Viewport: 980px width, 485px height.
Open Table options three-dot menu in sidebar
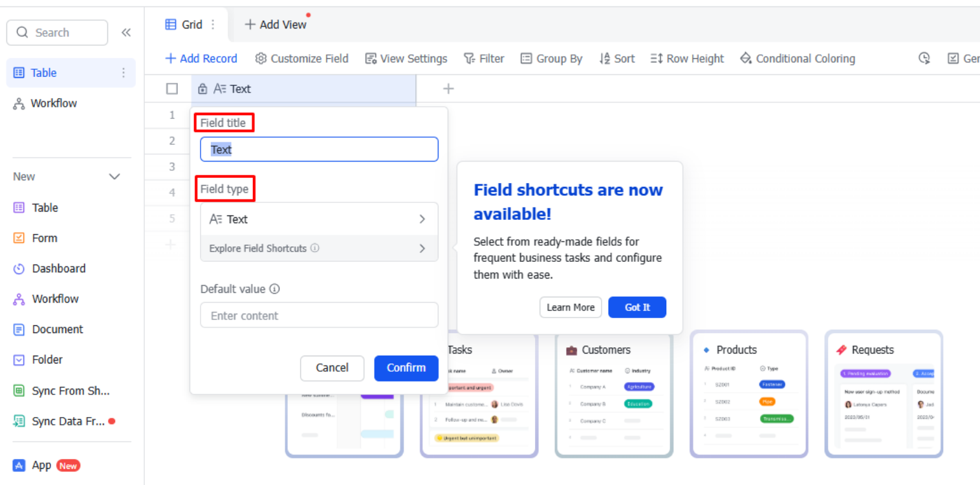124,73
